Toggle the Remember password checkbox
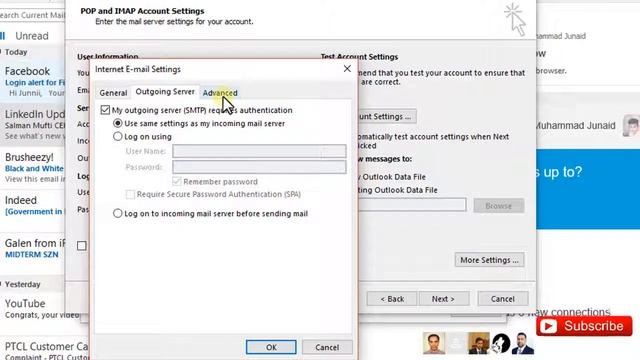Image resolution: width=640 pixels, height=360 pixels. [x=176, y=181]
